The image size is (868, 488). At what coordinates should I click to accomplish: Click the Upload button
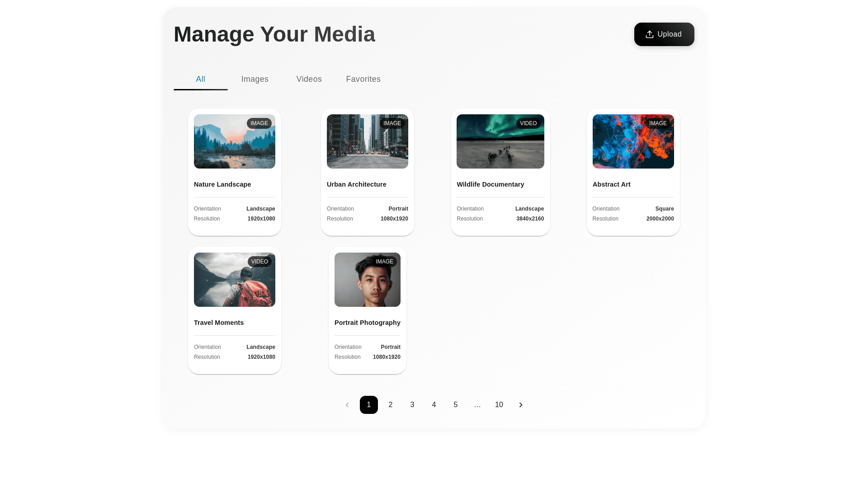pos(664,34)
